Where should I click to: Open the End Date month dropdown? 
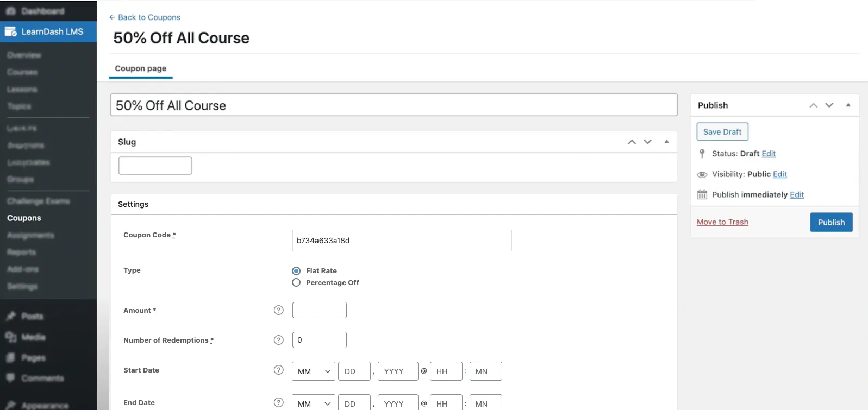(x=314, y=403)
